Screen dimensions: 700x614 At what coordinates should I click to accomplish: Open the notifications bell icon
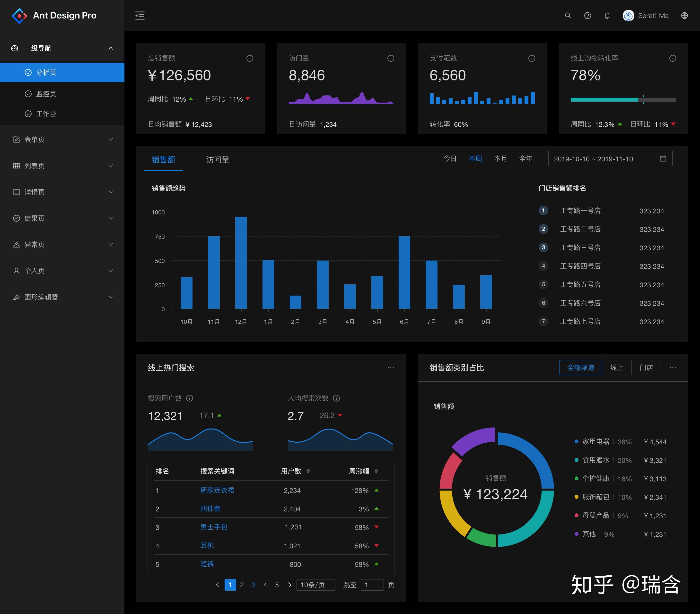point(607,16)
